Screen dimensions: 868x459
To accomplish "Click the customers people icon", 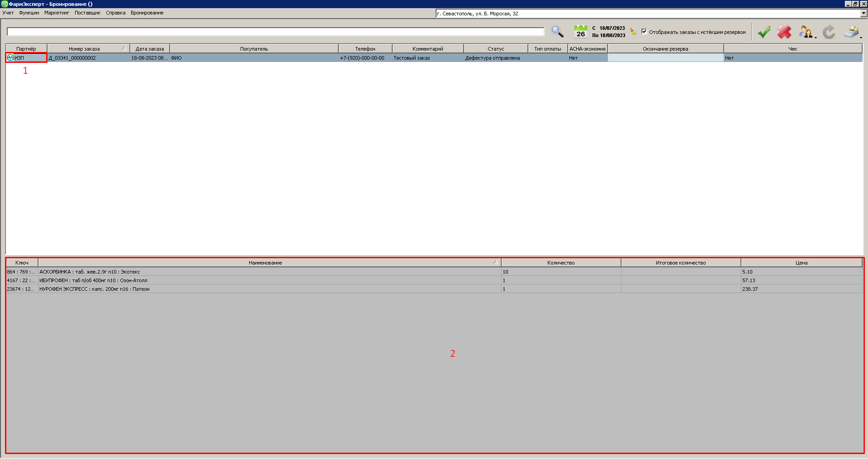I will pos(806,32).
